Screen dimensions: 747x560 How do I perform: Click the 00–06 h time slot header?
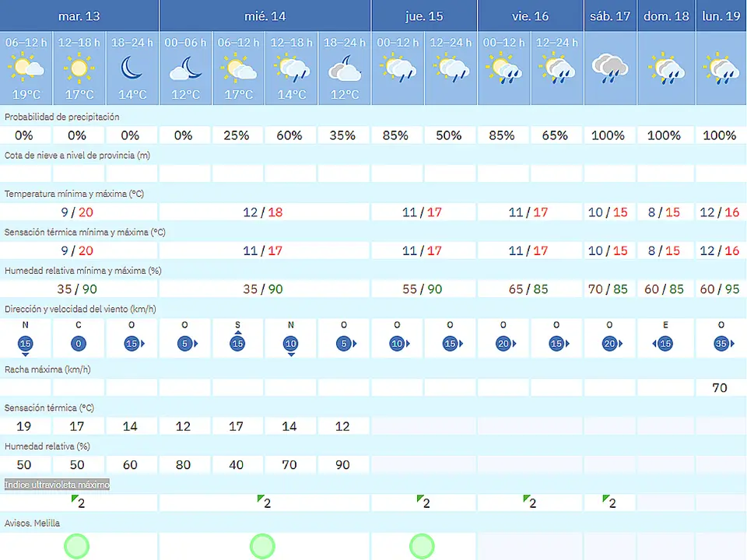pos(185,43)
